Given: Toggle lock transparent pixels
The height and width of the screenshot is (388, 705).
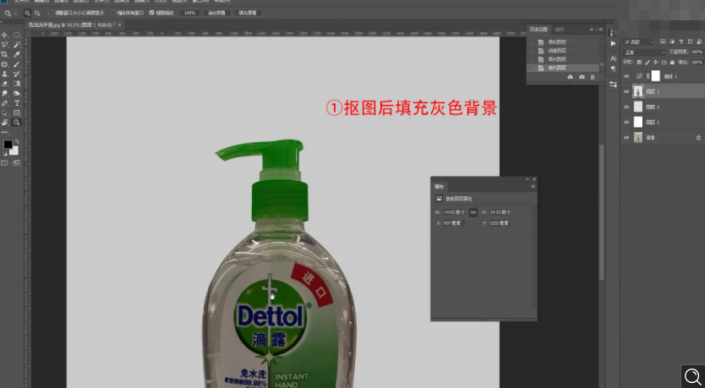Looking at the screenshot, I should (639, 62).
